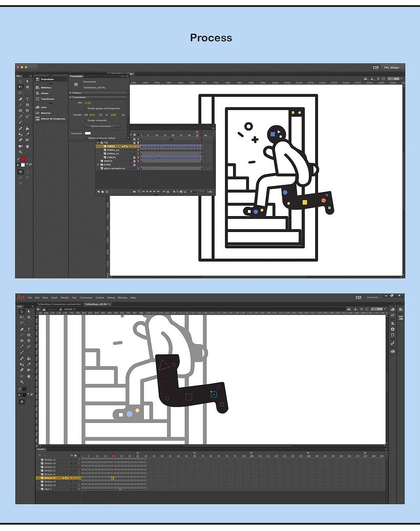
Task: Select the Capa_5 layer
Action: click(58, 489)
